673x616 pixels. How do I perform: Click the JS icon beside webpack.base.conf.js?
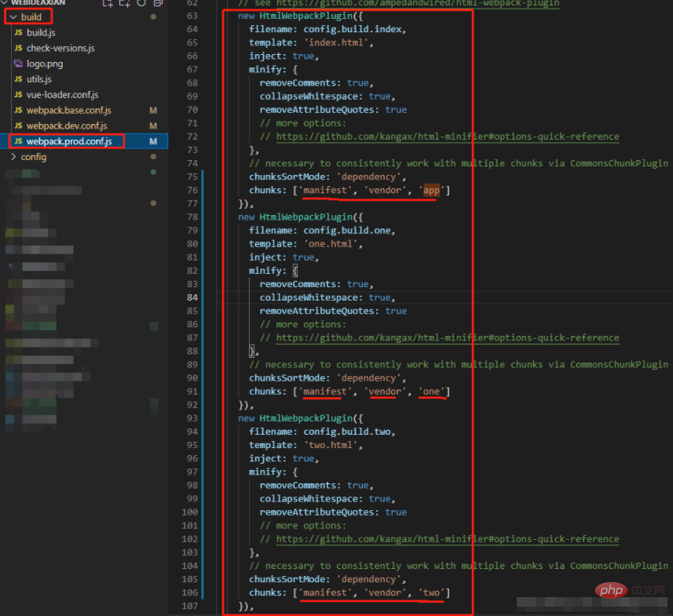tap(19, 110)
